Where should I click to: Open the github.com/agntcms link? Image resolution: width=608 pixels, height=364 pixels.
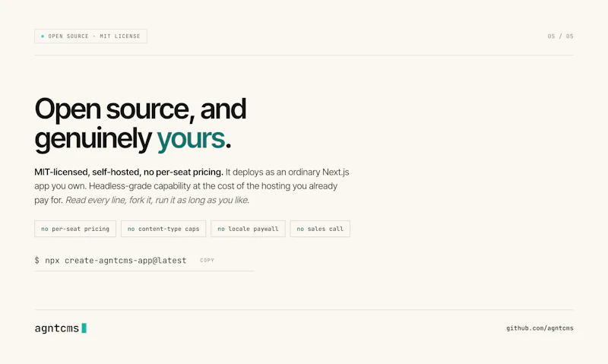540,328
